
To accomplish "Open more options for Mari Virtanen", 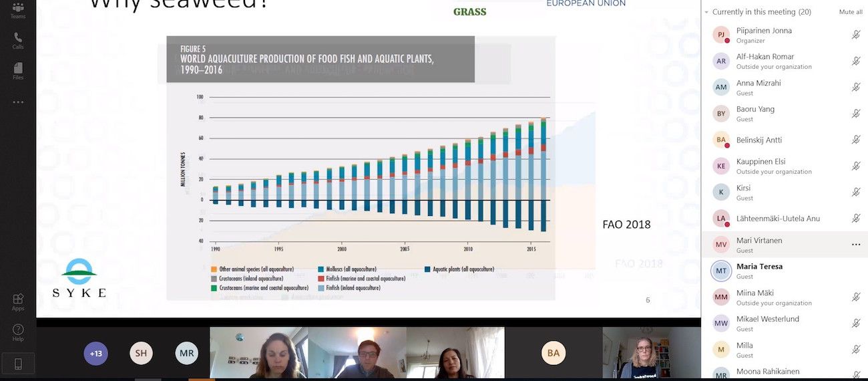I will [855, 245].
